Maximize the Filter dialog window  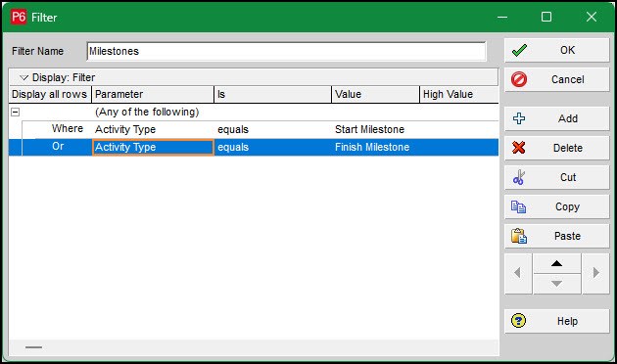(x=546, y=17)
